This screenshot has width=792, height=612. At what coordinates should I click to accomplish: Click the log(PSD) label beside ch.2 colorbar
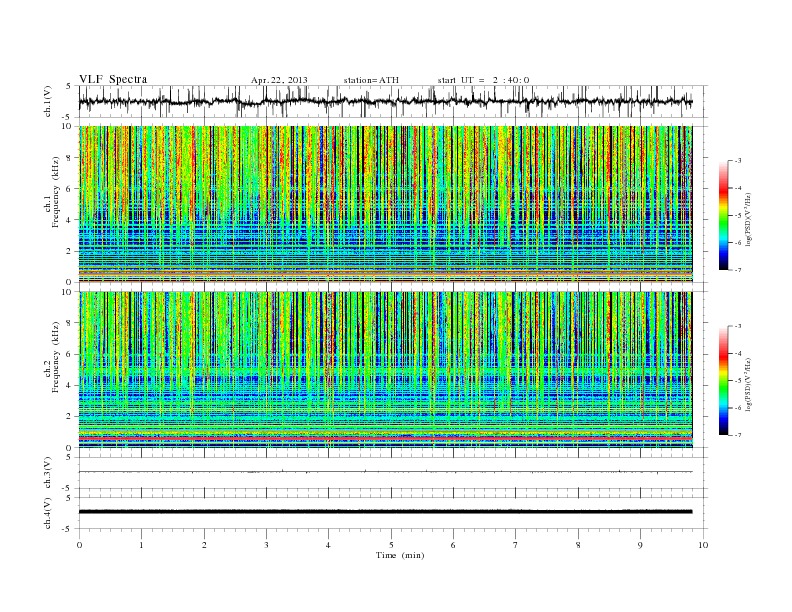748,384
